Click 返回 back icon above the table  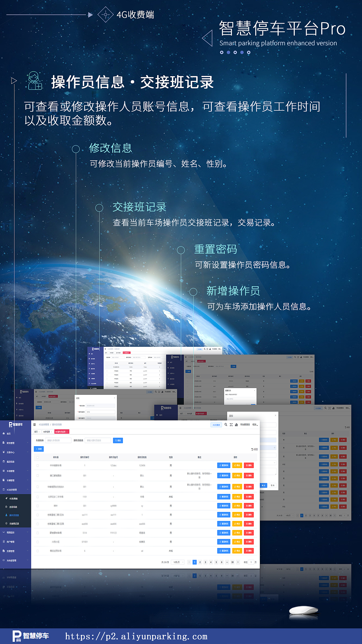254,449
